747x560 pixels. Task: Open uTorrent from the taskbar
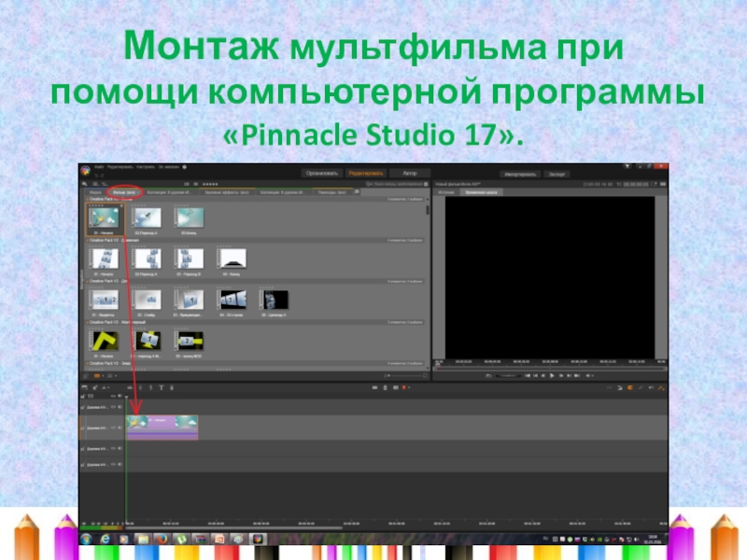181,539
